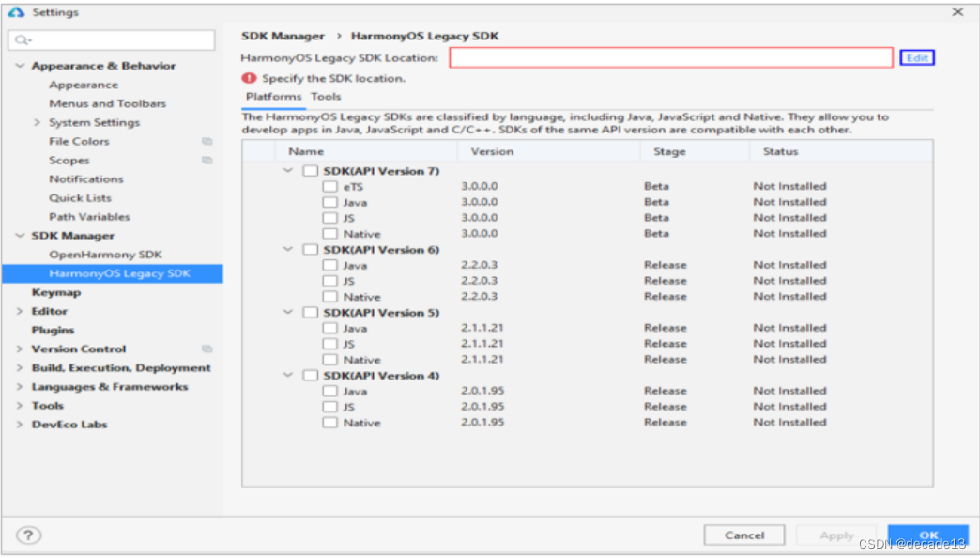Viewport: 980px width, 558px height.
Task: Check the Native 2.0.1.95 checkbox
Action: click(330, 422)
